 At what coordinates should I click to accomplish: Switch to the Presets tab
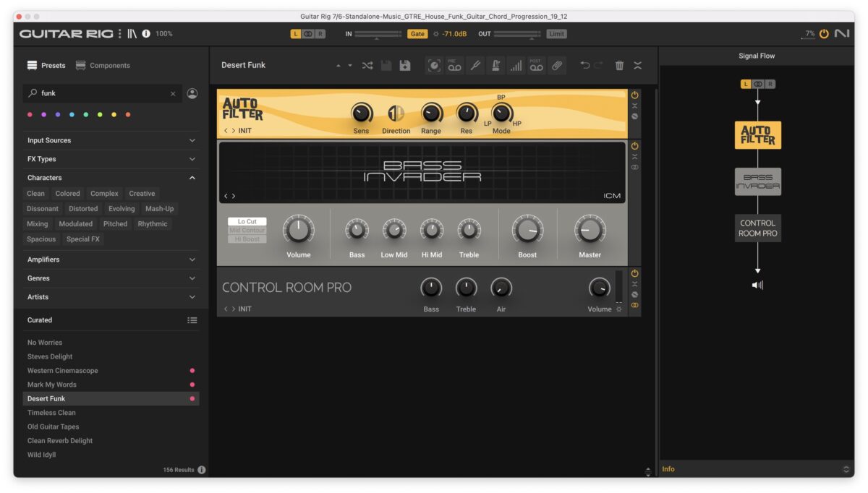coord(46,65)
